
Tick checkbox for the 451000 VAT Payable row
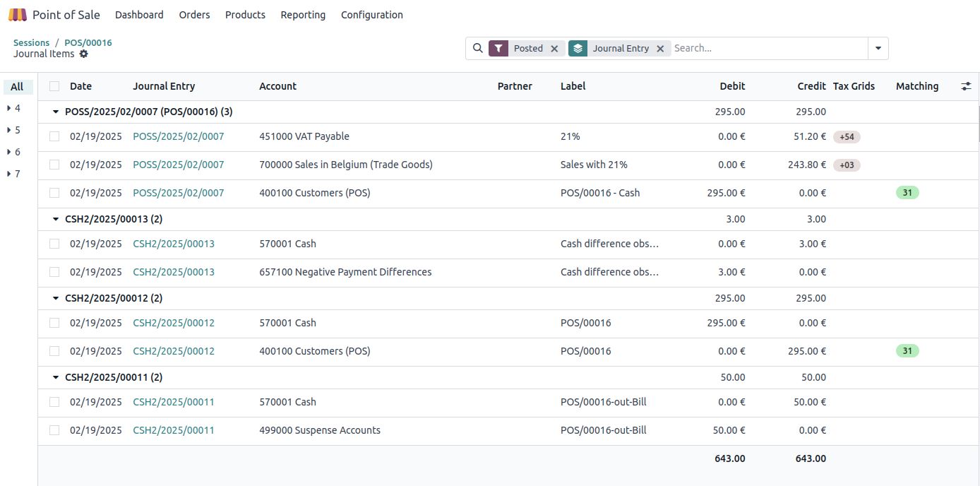tap(54, 136)
